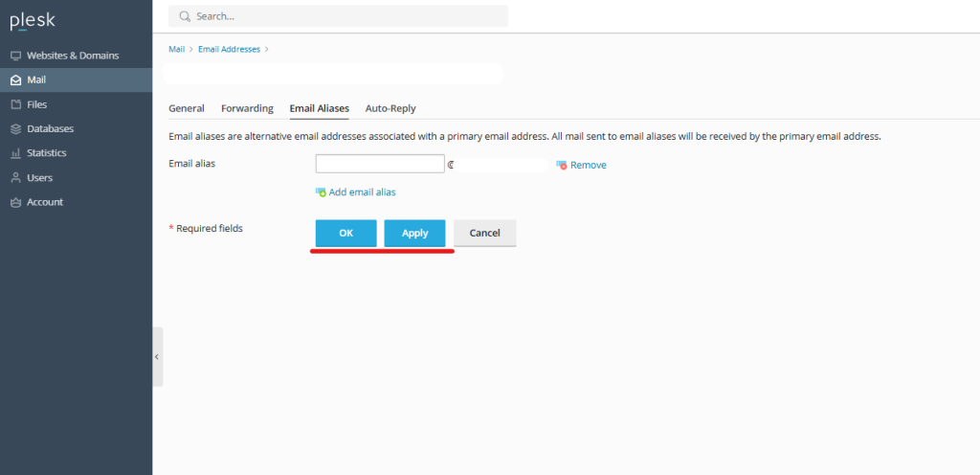Confirm with the OK button
980x475 pixels.
click(x=346, y=233)
